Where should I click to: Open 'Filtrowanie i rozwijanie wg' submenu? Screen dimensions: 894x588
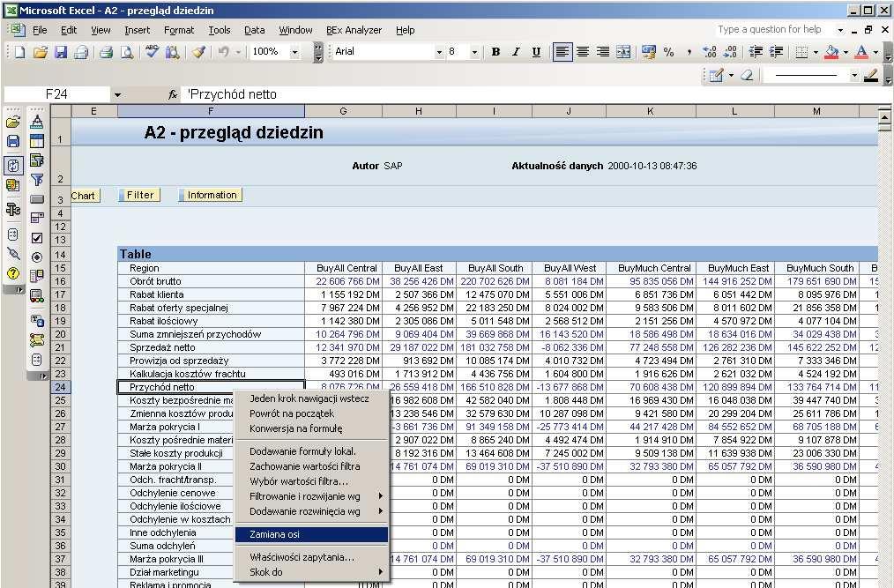311,496
